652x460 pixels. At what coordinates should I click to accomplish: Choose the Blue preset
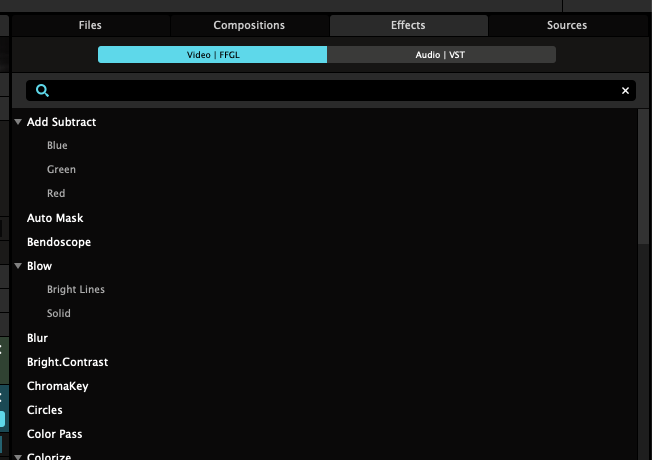[x=57, y=146]
